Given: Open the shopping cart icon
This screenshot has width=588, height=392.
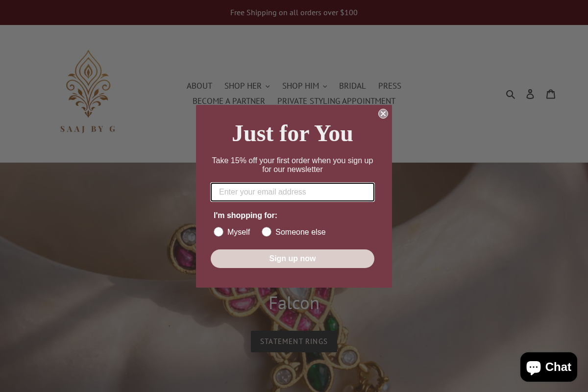Looking at the screenshot, I should coord(551,94).
